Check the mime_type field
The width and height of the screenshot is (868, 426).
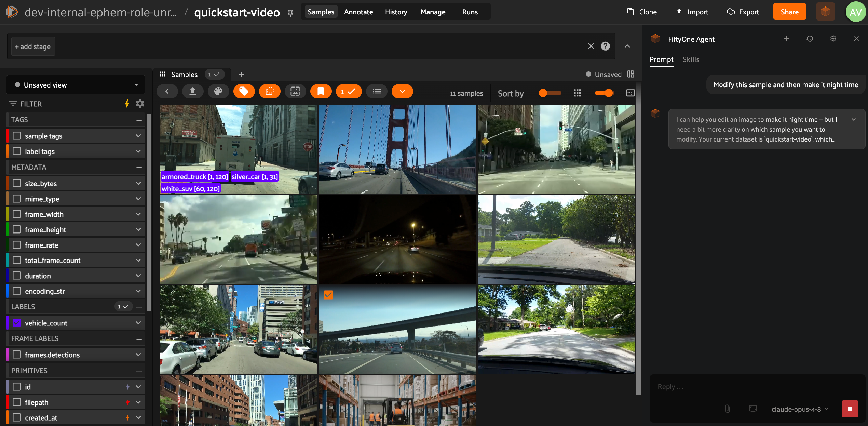[x=17, y=199]
